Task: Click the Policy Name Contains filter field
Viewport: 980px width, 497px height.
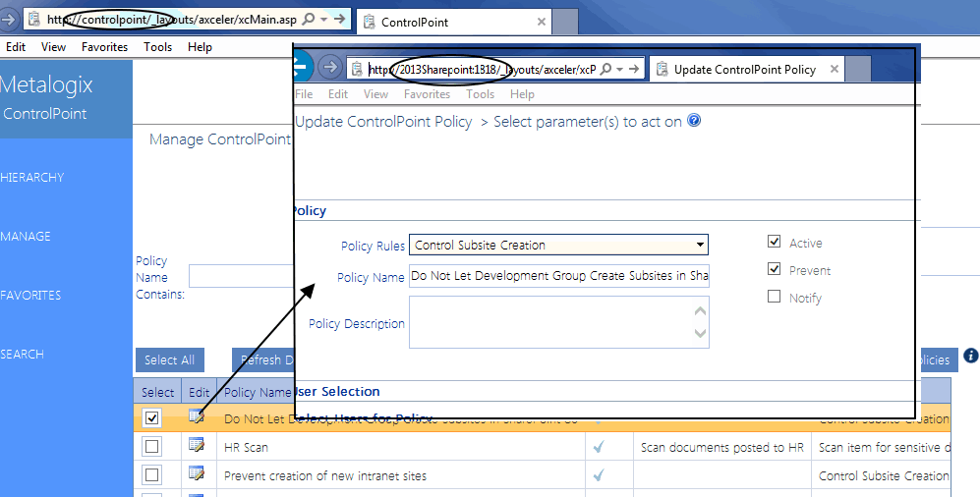Action: click(241, 276)
